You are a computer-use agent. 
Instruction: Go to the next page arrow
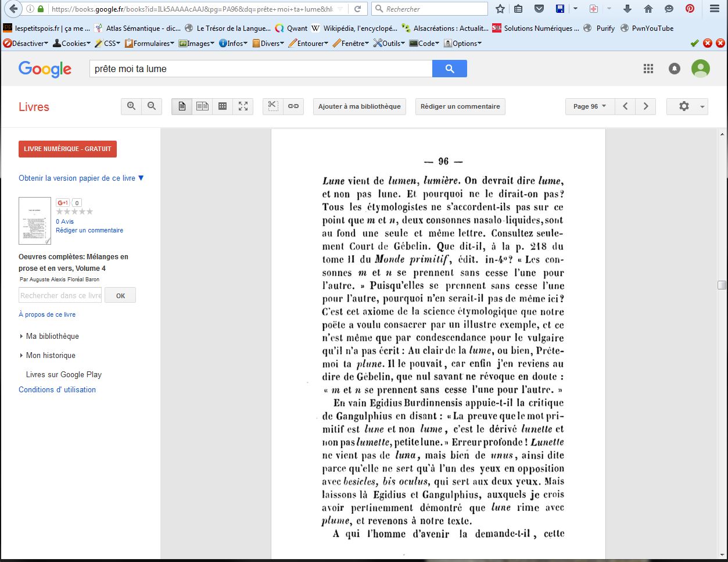click(645, 106)
